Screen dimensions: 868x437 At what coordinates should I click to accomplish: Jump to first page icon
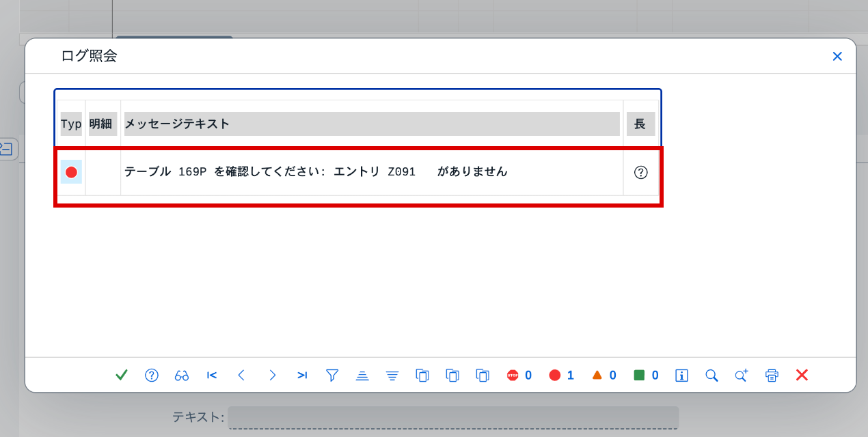coord(212,375)
